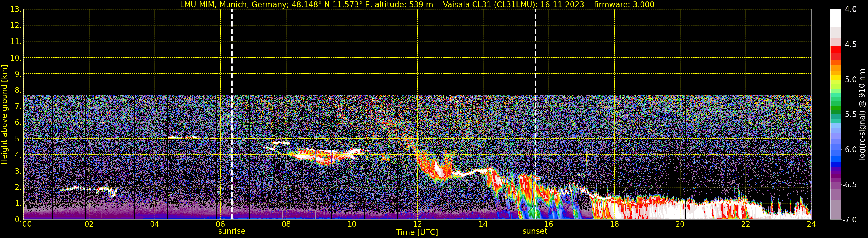This screenshot has height=238, width=868.
Task: Click the x-axis tick label '06'
Action: click(x=220, y=224)
